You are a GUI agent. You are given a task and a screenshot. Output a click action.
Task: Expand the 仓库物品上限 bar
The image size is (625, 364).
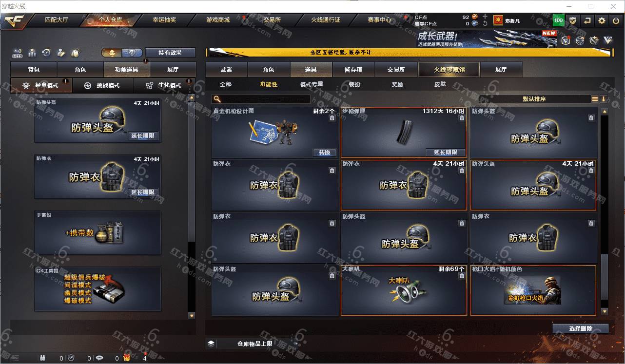coord(255,344)
